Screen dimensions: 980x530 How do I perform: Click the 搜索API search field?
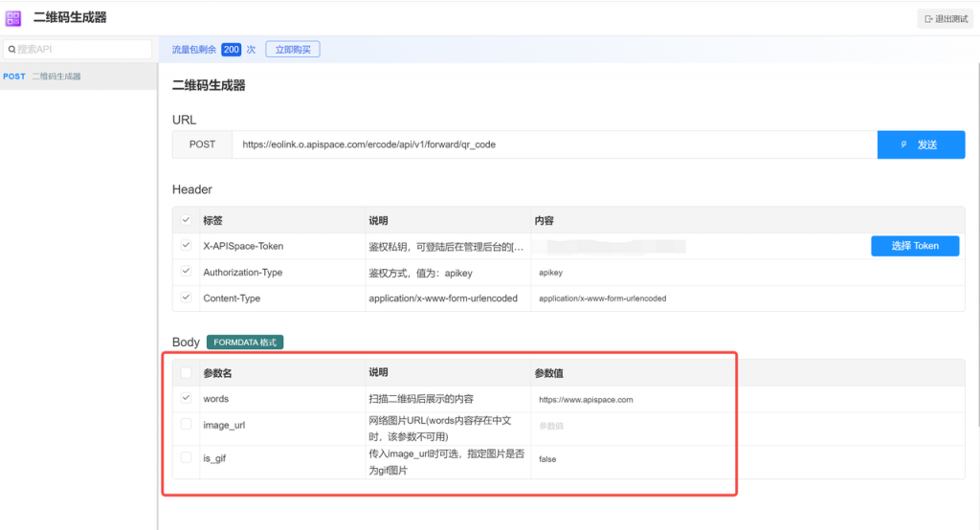[x=78, y=50]
